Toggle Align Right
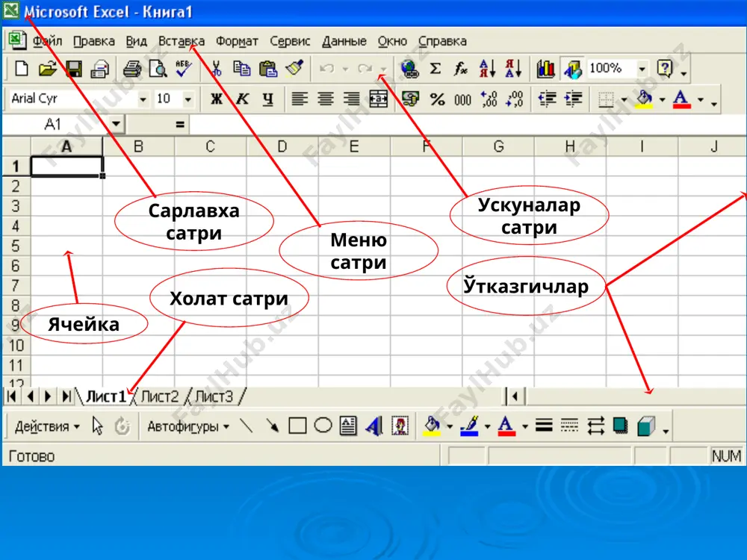The width and height of the screenshot is (747, 560). (x=352, y=99)
